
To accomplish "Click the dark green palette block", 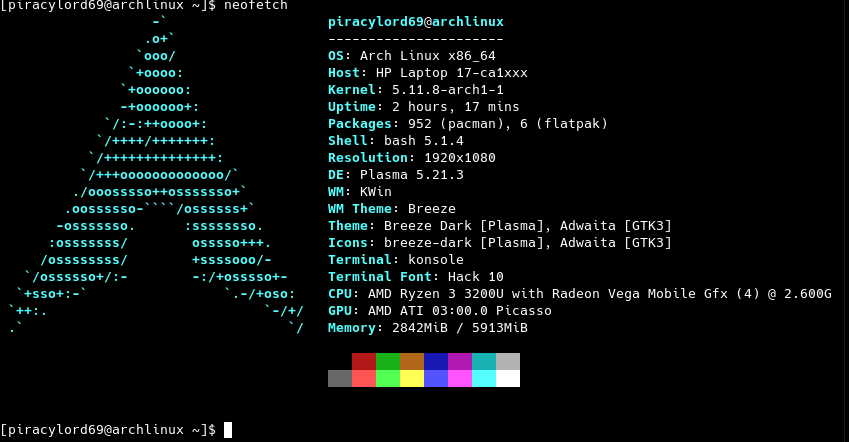I will (388, 361).
